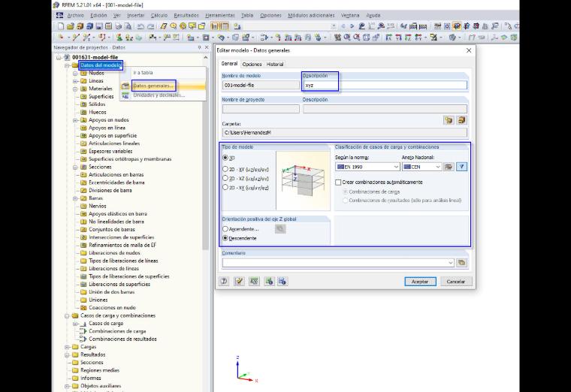This screenshot has width=571, height=392.
Task: Open the Comentario dropdown arrow
Action: (x=450, y=262)
